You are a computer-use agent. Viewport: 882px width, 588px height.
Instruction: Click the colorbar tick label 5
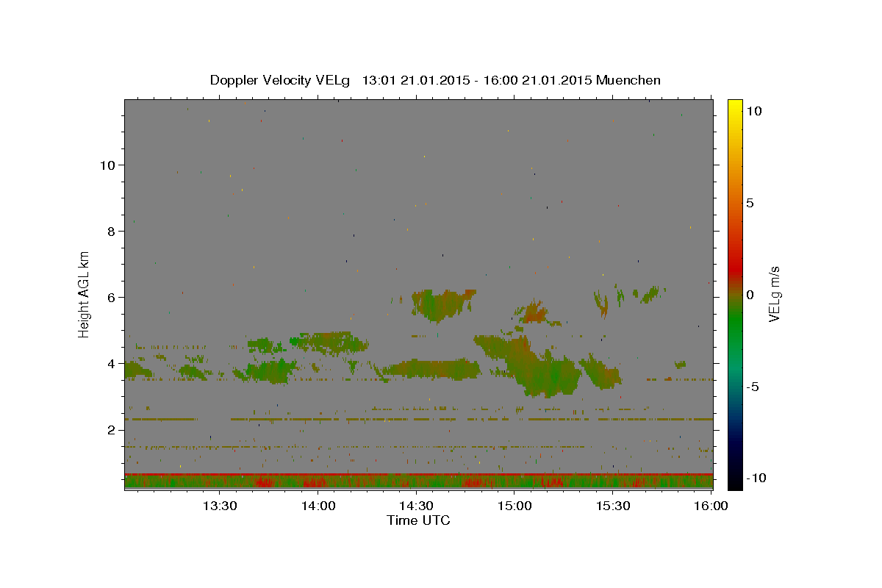point(750,203)
